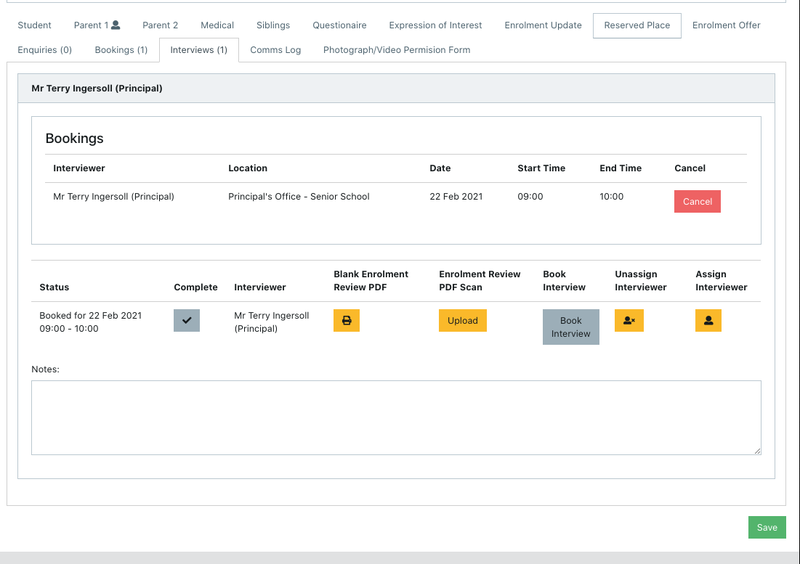Click the Assign Interviewer icon button
This screenshot has width=800, height=564.
click(x=708, y=321)
